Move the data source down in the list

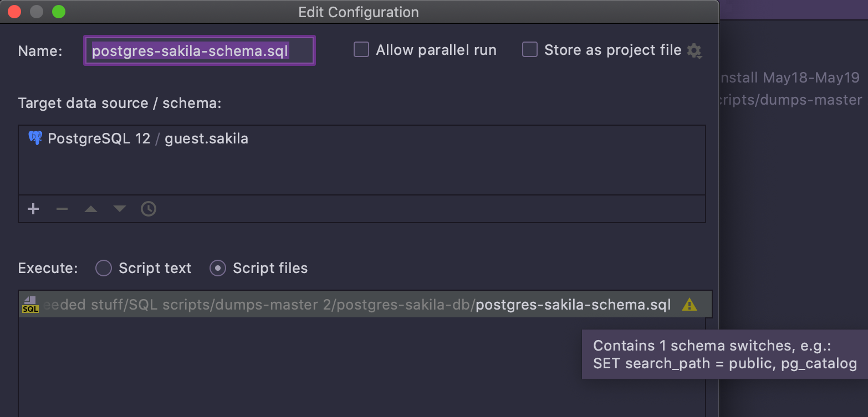click(x=119, y=209)
